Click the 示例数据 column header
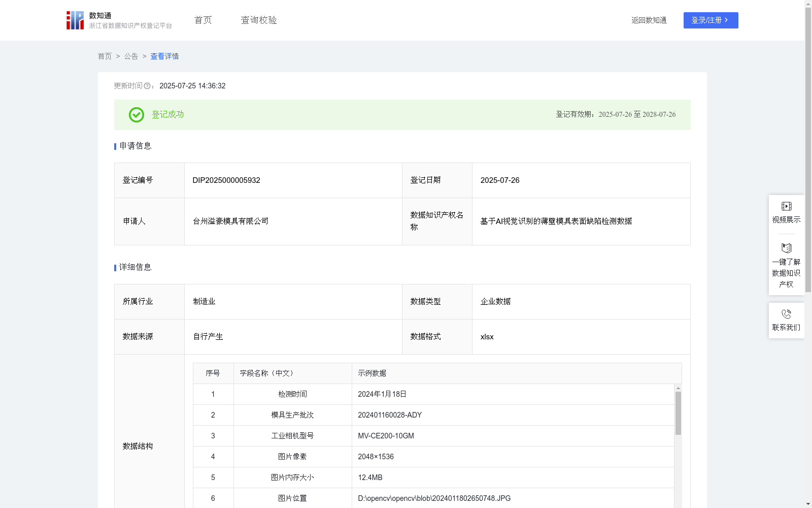This screenshot has height=508, width=812. 517,373
